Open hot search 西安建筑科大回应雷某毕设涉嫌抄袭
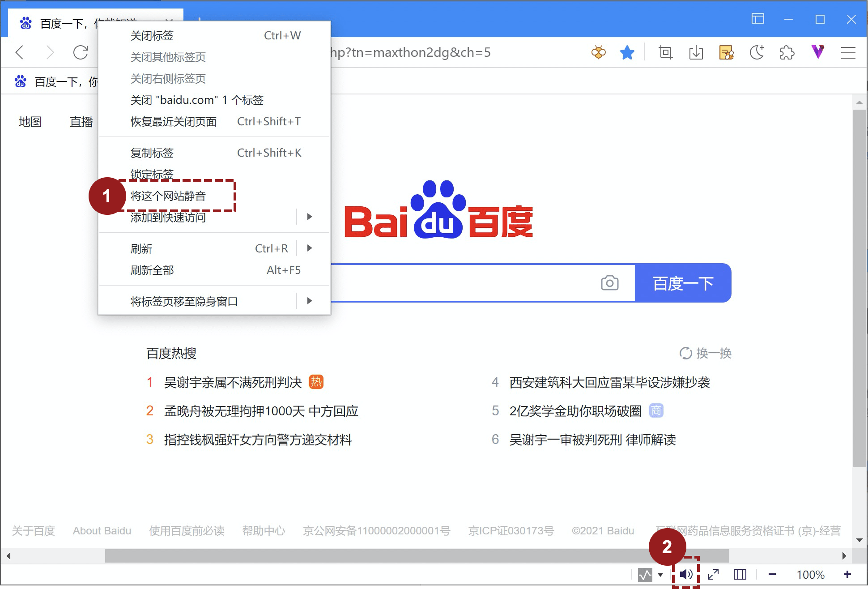868x589 pixels. [610, 382]
